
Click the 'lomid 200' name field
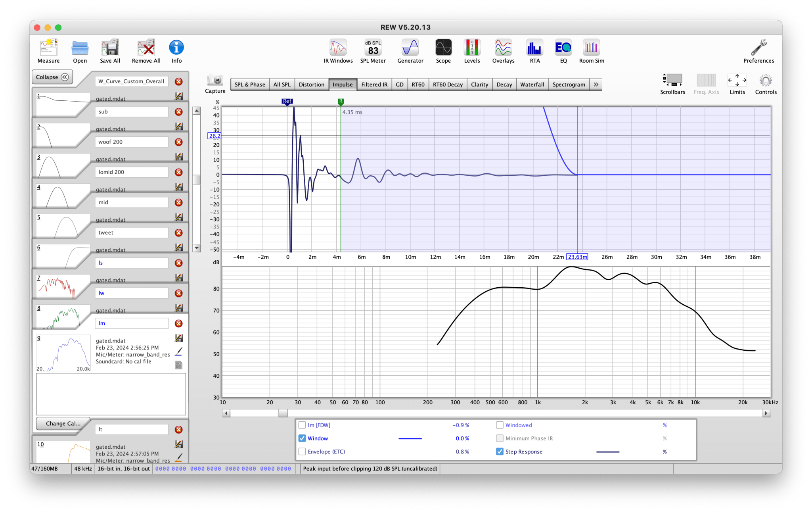point(132,172)
